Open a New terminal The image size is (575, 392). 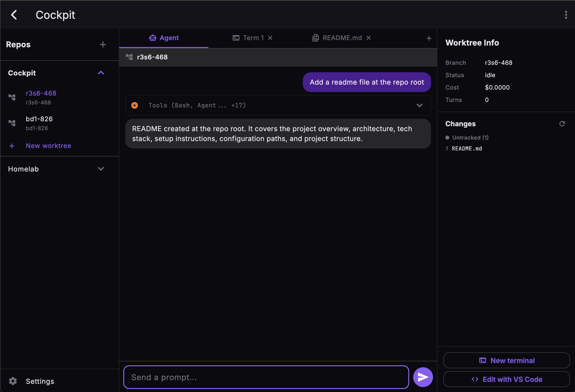[506, 361]
